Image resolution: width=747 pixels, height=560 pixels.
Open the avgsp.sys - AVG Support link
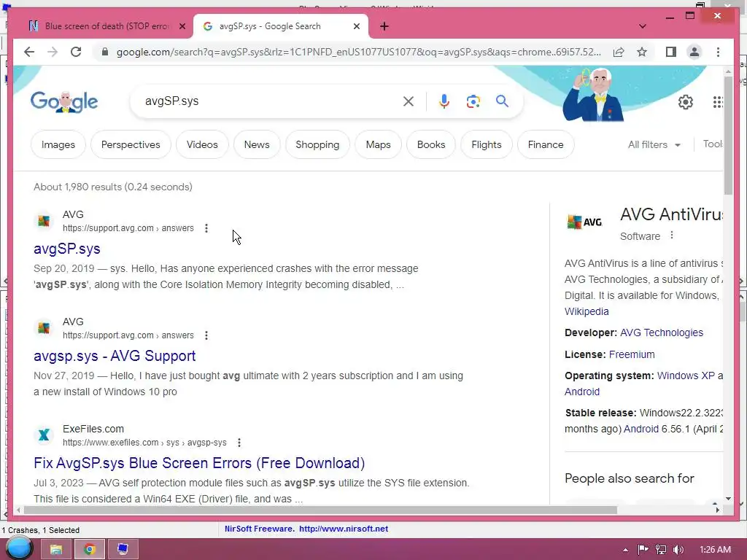(x=115, y=356)
